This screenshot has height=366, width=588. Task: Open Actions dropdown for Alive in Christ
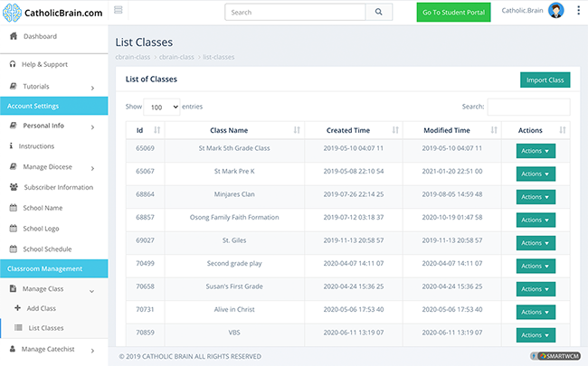pos(536,312)
